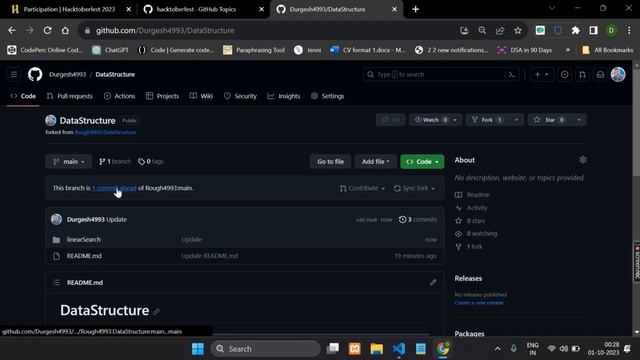This screenshot has height=360, width=640.
Task: Toggle the Chrome side panel icon
Action: [x=593, y=30]
